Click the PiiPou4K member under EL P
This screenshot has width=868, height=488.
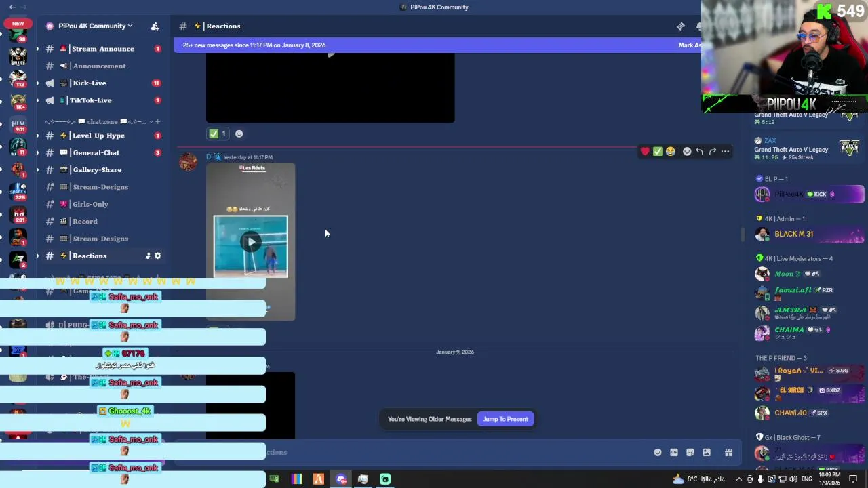click(808, 195)
